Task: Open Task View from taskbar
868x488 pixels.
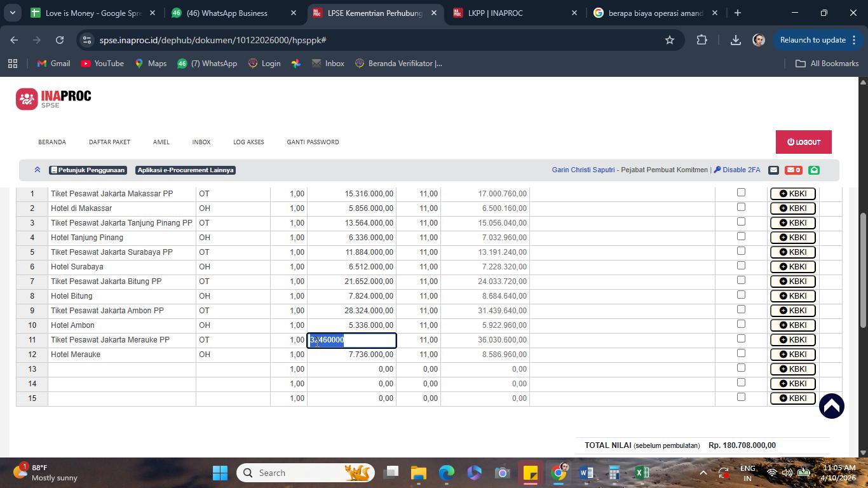Action: pyautogui.click(x=391, y=473)
